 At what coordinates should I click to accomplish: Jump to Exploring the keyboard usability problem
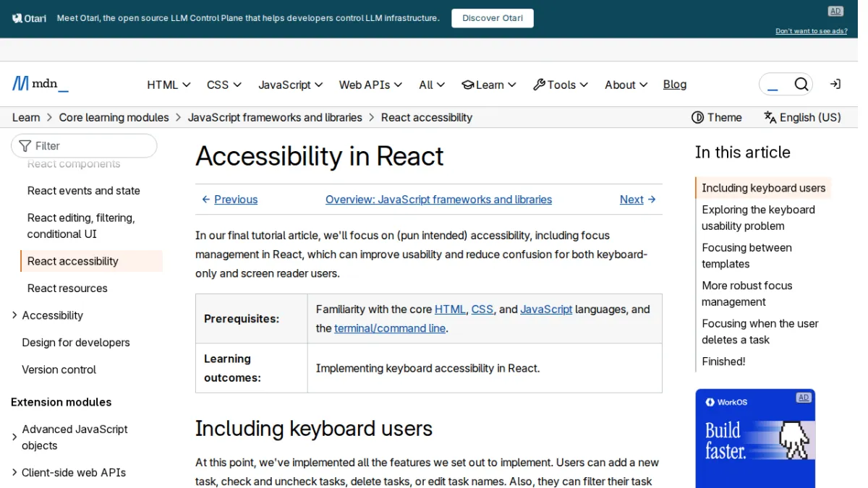[x=759, y=218]
